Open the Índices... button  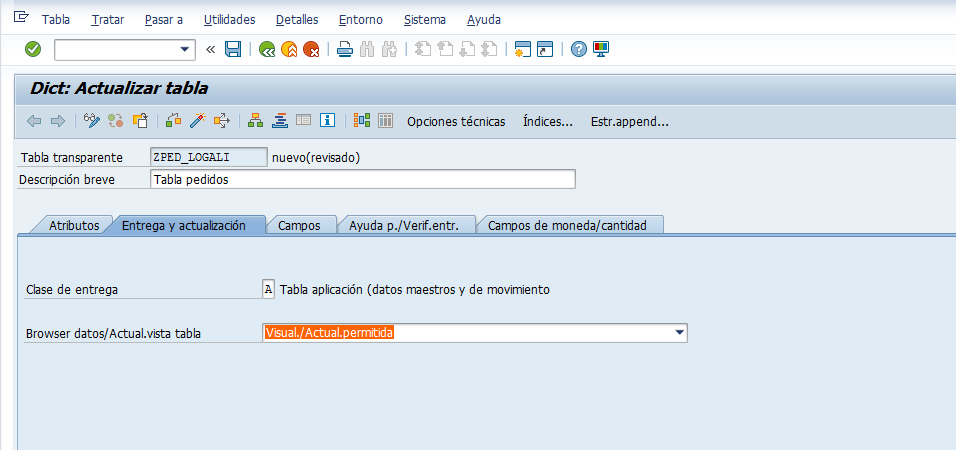click(548, 121)
